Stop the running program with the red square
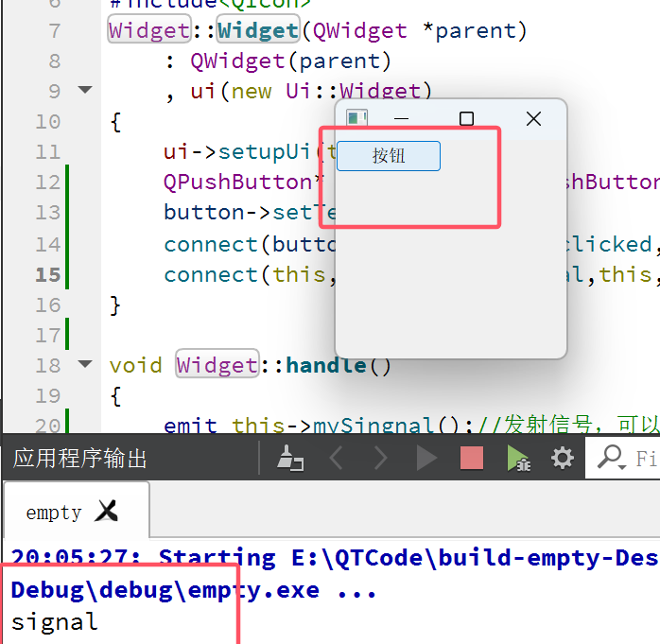 pyautogui.click(x=472, y=458)
